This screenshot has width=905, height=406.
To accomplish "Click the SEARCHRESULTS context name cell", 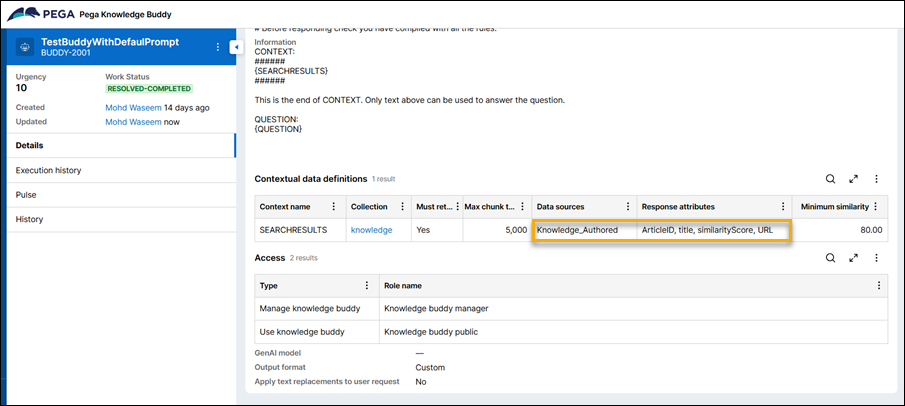I will pyautogui.click(x=293, y=230).
